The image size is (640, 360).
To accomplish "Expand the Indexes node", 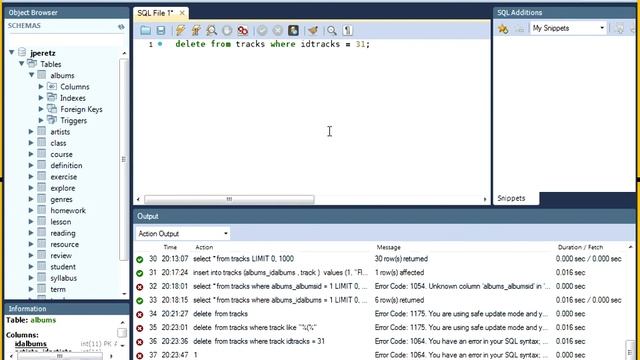I will pyautogui.click(x=41, y=98).
